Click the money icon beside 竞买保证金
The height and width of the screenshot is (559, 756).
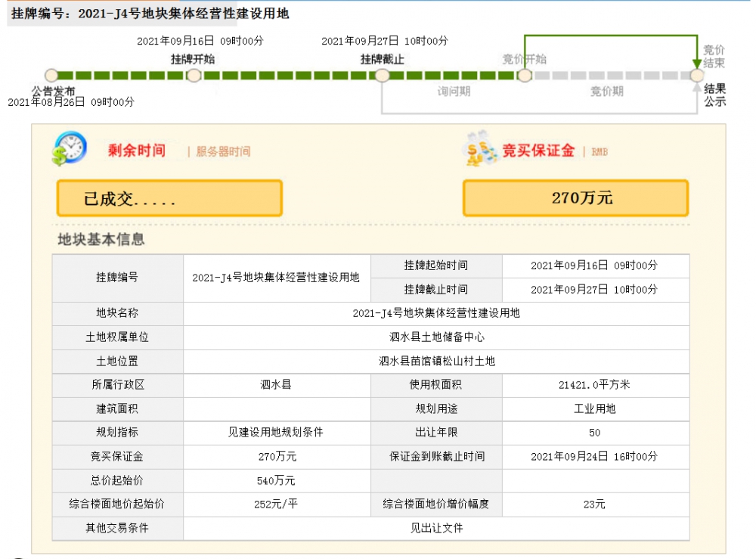pos(480,148)
